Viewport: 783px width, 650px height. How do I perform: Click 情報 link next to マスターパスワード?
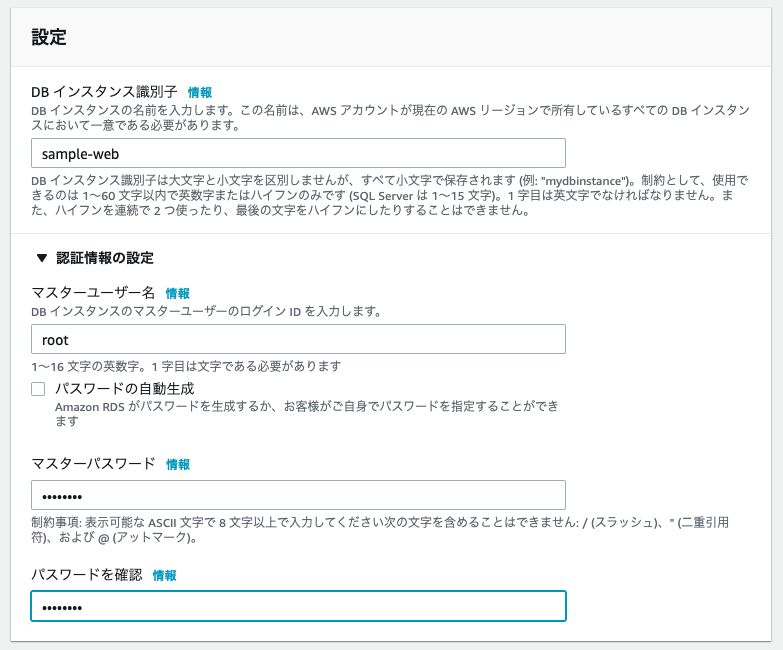click(x=177, y=464)
